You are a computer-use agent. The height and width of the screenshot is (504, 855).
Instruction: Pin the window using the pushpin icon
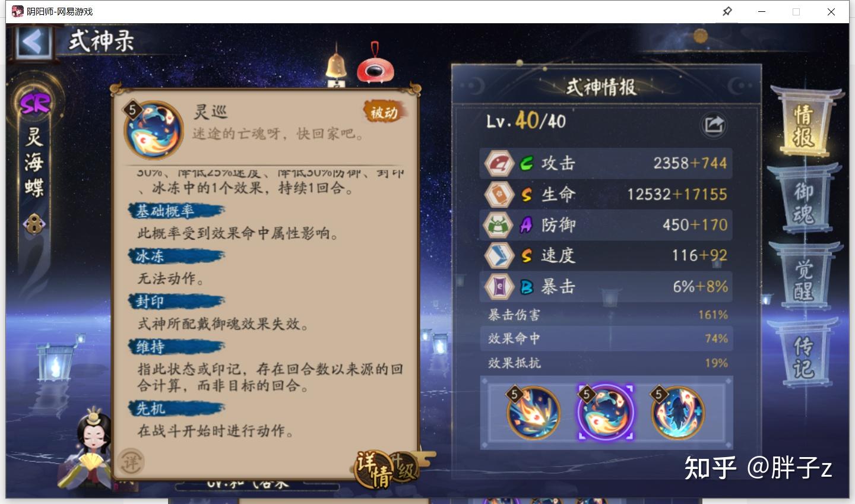tap(727, 11)
